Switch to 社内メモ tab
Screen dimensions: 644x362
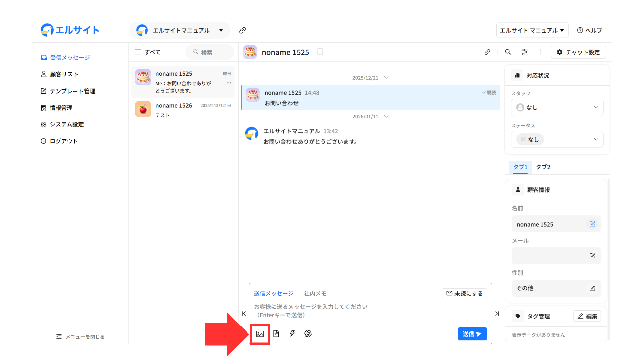pyautogui.click(x=315, y=294)
